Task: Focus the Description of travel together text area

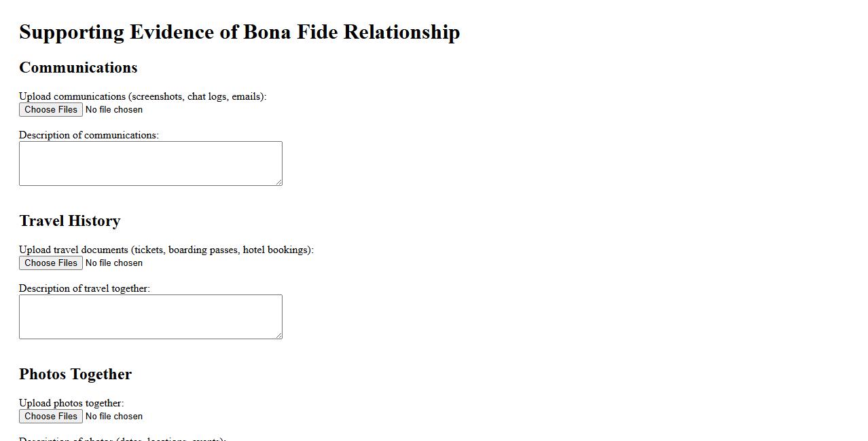Action: [150, 317]
